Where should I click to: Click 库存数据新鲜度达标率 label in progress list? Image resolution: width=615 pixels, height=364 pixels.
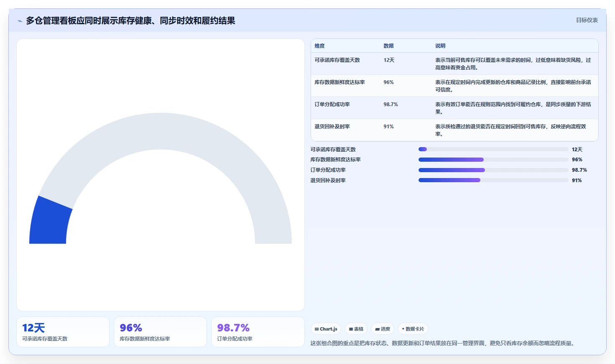tap(335, 160)
